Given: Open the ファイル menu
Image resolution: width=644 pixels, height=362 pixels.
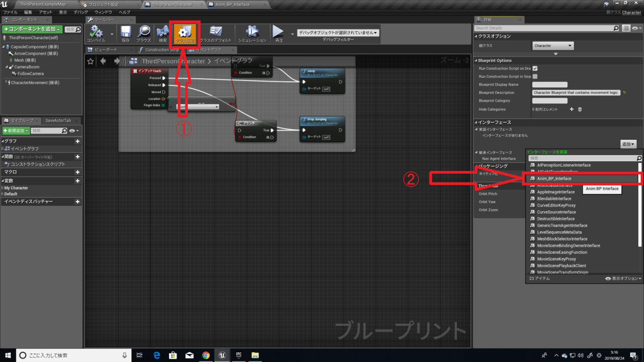Looking at the screenshot, I should click(x=10, y=12).
